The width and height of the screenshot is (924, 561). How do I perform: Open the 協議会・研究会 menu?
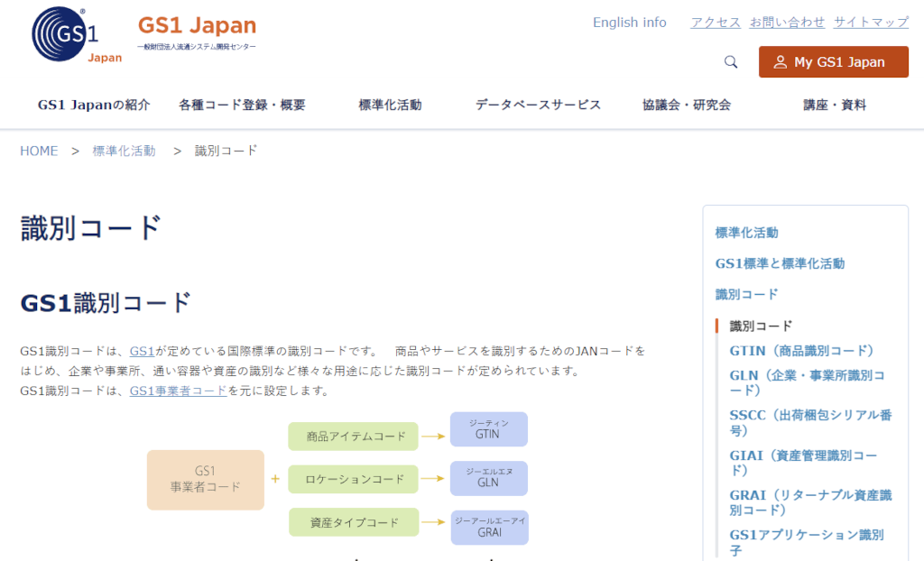tap(687, 105)
